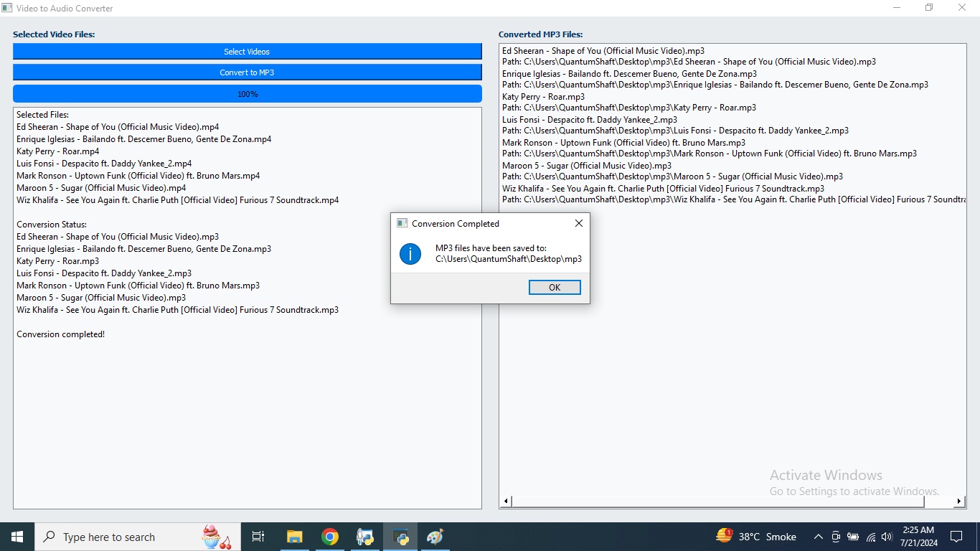Click the Convert to MP3 button
The image size is (980, 551).
tap(247, 72)
